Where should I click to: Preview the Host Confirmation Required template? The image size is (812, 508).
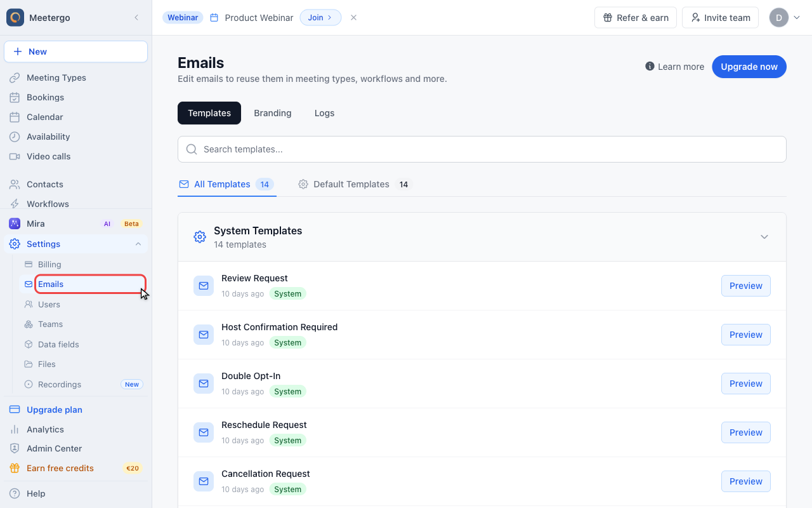746,335
